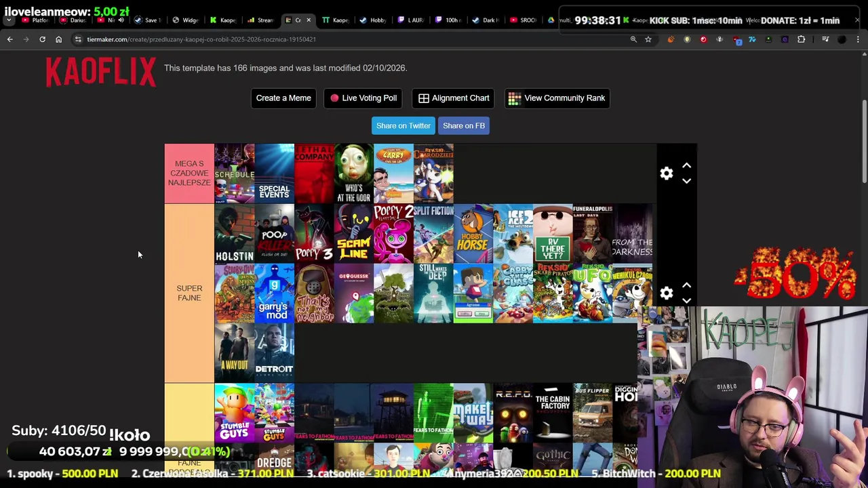Select the From the Darkness thumbnail
Image resolution: width=868 pixels, height=488 pixels.
tap(632, 234)
